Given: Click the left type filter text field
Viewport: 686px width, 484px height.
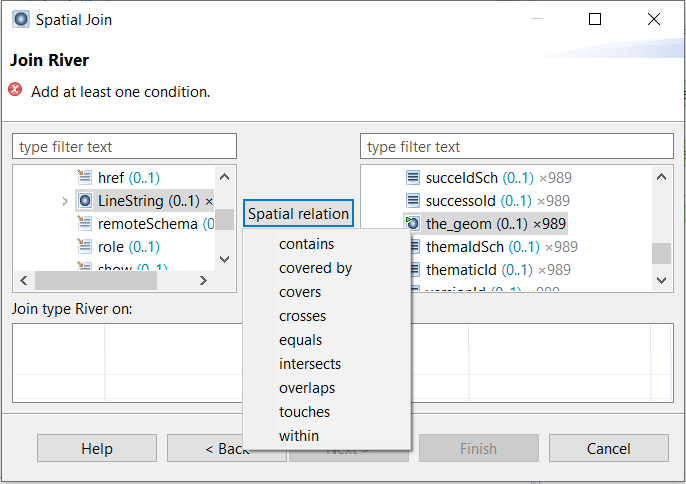Looking at the screenshot, I should 125,147.
